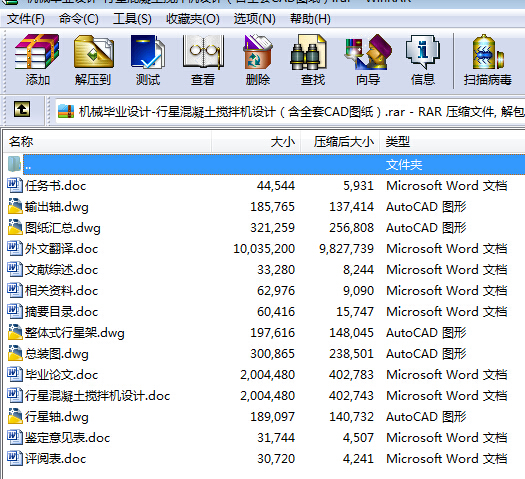Select file name 相关资料.doc
Image resolution: width=525 pixels, height=479 pixels.
62,291
